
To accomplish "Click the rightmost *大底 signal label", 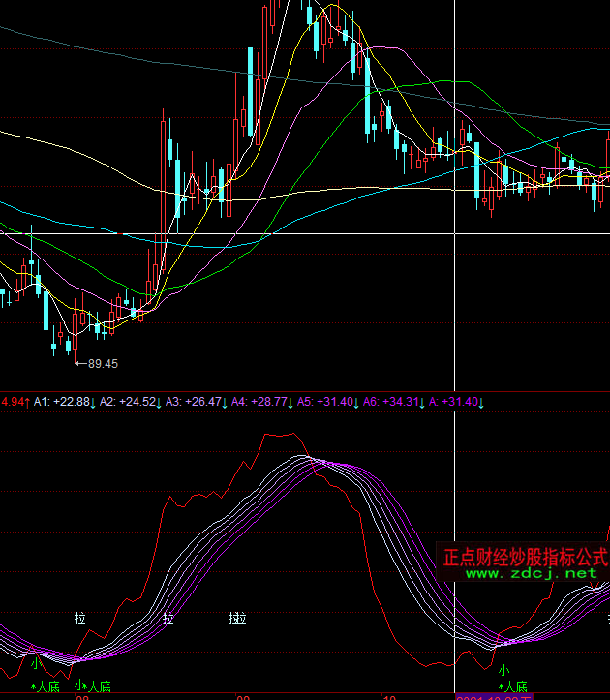I will coord(514,685).
